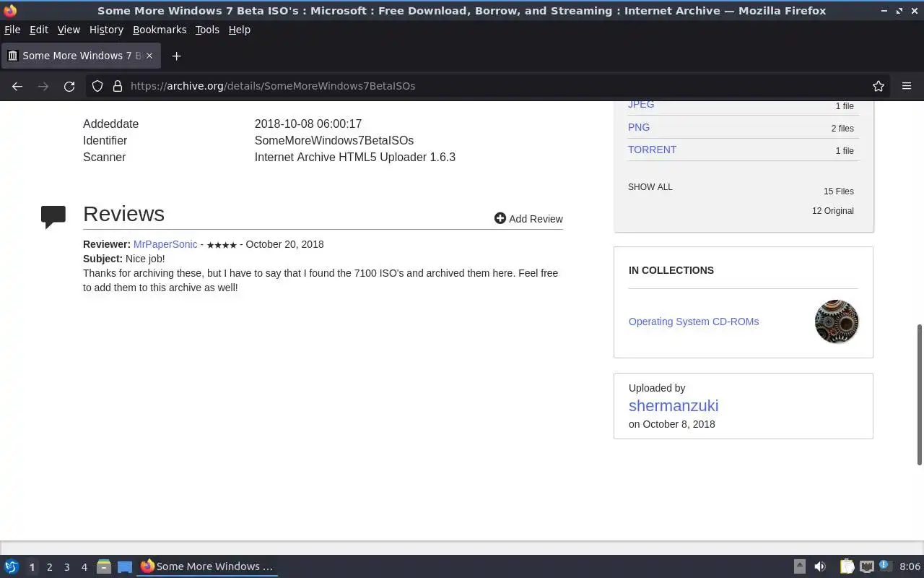The image size is (924, 578).
Task: Open the tracking protection shield icon
Action: 97,86
